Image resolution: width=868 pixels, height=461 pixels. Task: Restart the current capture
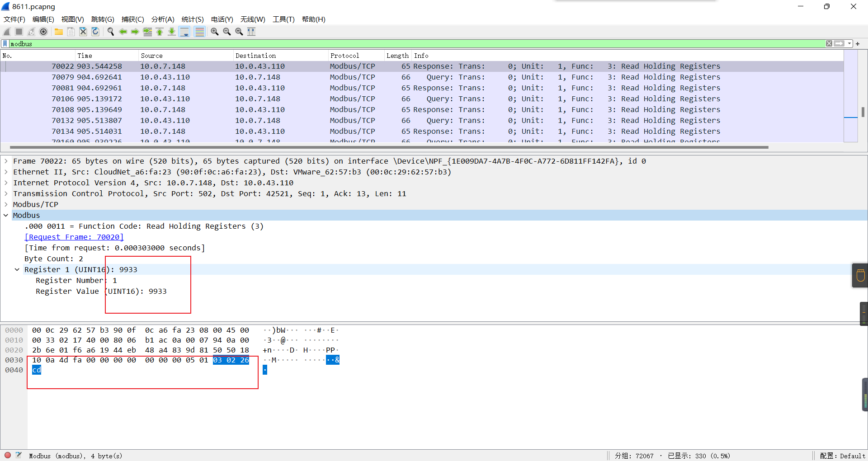point(31,32)
